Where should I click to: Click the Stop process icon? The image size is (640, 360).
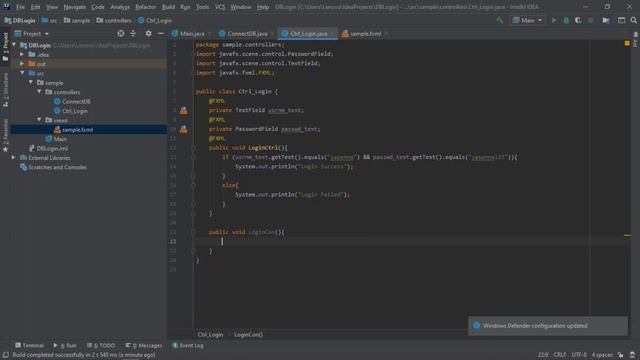click(590, 20)
